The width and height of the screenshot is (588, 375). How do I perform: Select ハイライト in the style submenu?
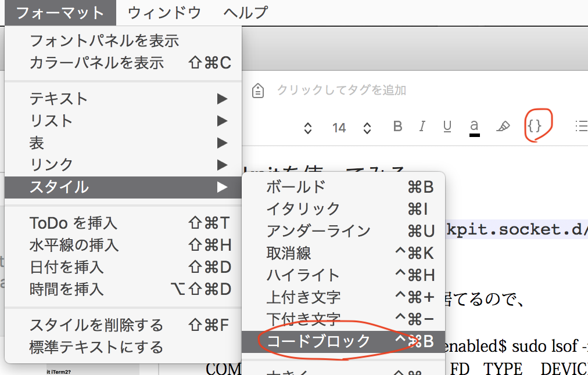click(x=343, y=275)
